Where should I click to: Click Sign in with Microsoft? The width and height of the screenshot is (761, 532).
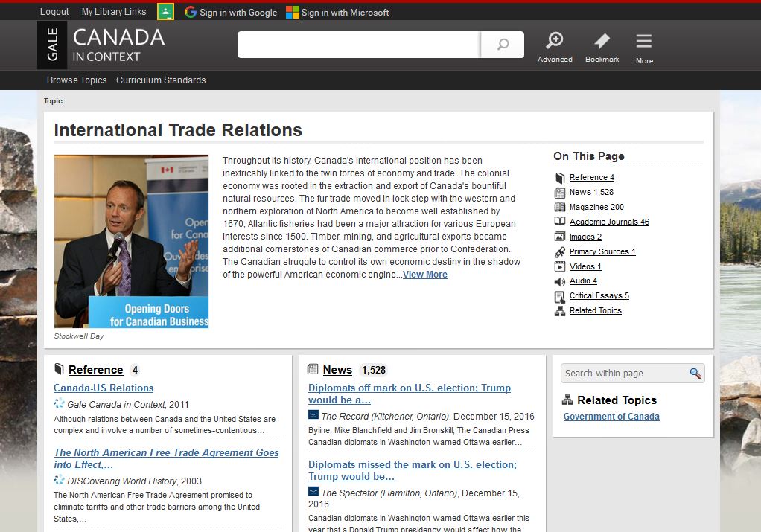(337, 12)
